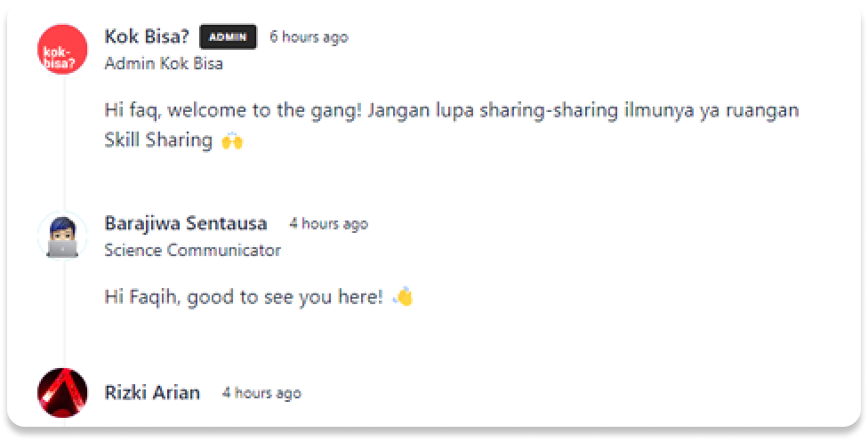Click the raised hands emoji
This screenshot has width=868, height=441.
point(231,140)
